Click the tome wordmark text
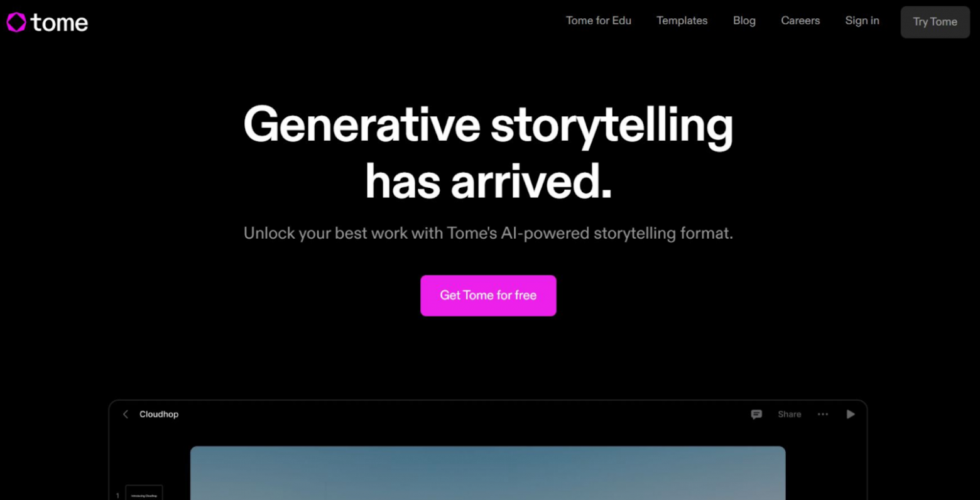 click(59, 23)
